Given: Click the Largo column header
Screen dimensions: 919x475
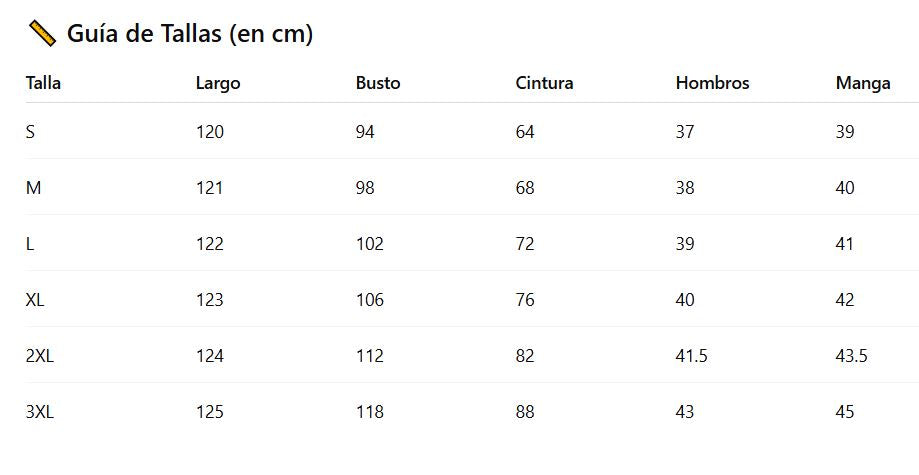Looking at the screenshot, I should click(x=218, y=83).
